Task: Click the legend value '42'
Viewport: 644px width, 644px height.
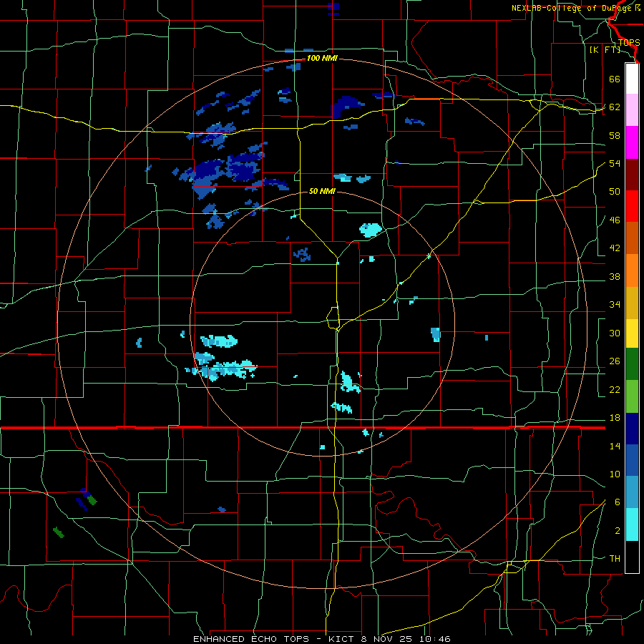Action: (615, 248)
